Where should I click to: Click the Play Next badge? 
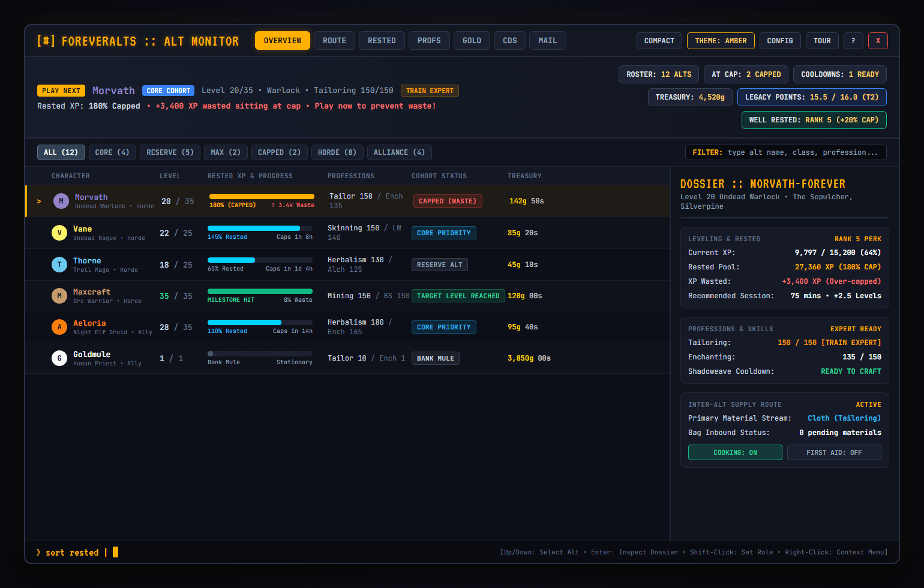[61, 91]
